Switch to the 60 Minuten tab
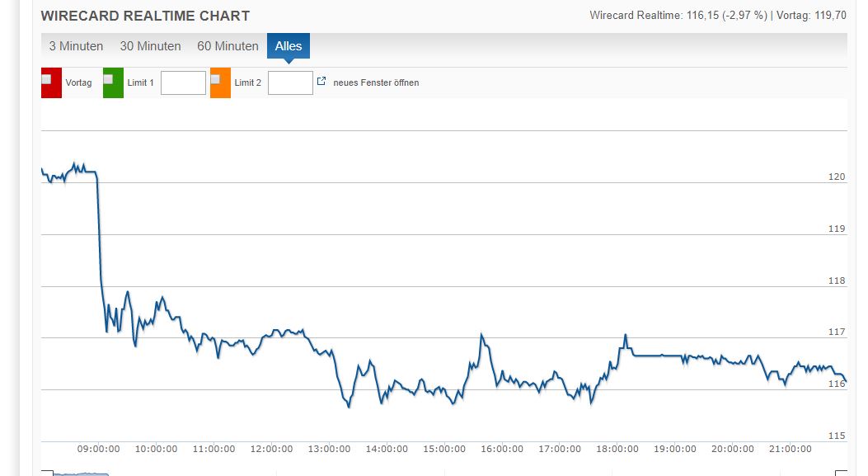The width and height of the screenshot is (868, 476). (x=228, y=46)
